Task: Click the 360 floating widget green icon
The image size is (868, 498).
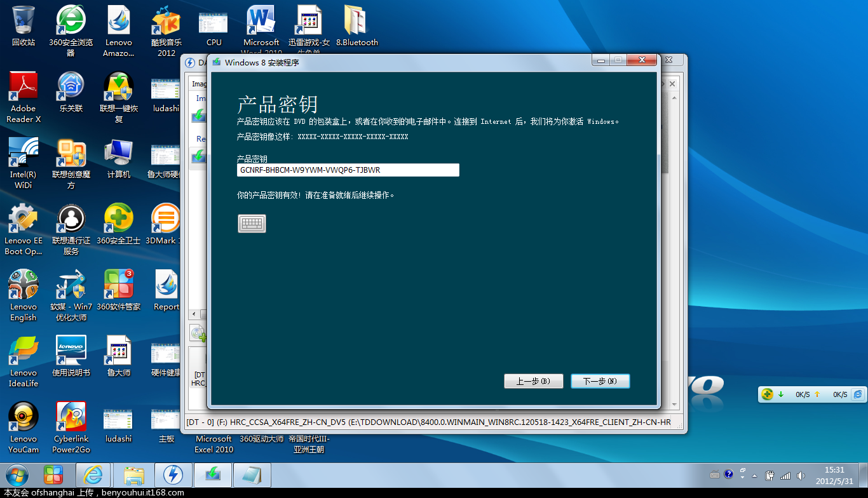Action: click(x=768, y=394)
